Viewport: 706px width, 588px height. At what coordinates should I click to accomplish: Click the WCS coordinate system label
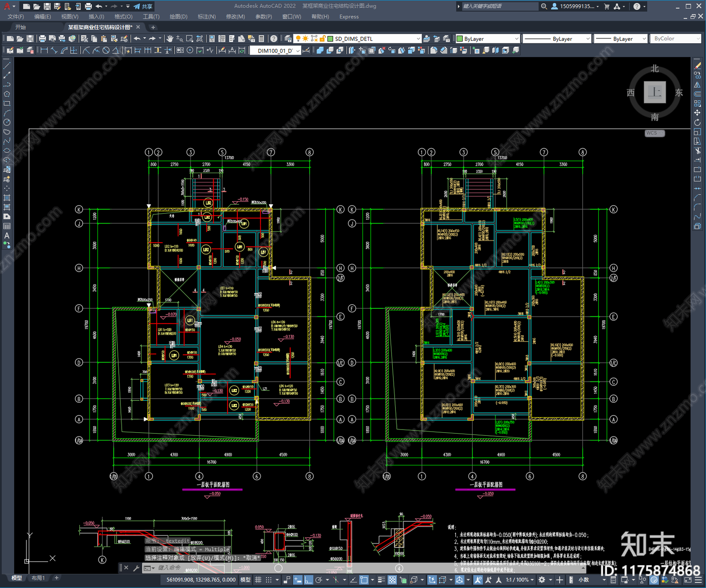tap(654, 133)
